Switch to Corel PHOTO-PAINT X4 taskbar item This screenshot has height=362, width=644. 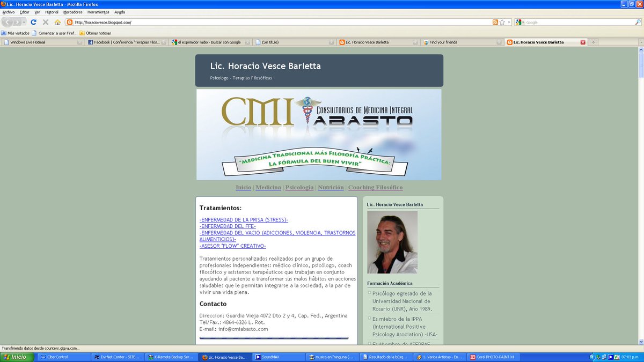pos(494,357)
